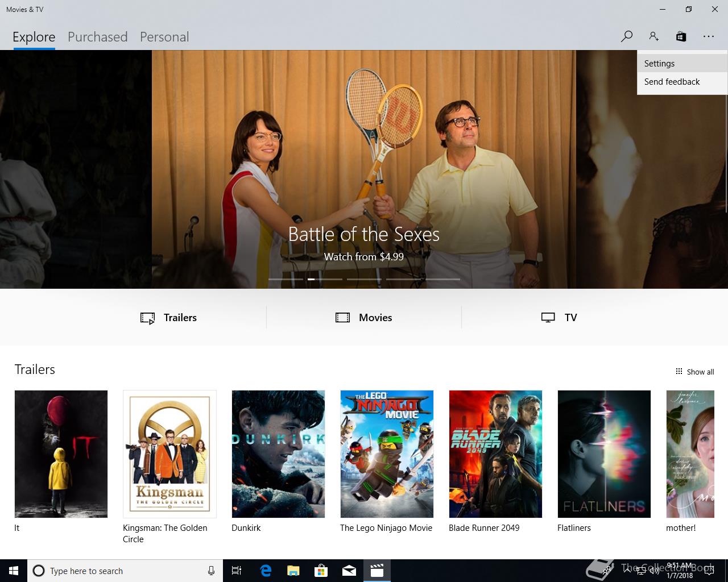This screenshot has height=582, width=728.
Task: Click the Blade Runner 2049 title text
Action: [484, 528]
